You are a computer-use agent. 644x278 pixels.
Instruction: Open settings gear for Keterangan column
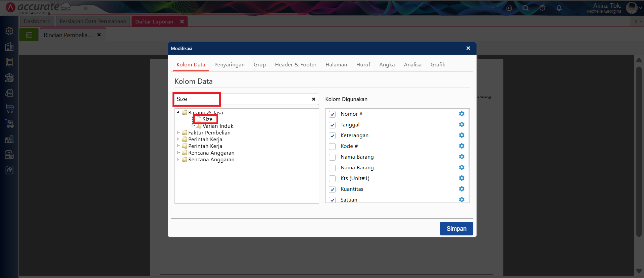tap(461, 135)
